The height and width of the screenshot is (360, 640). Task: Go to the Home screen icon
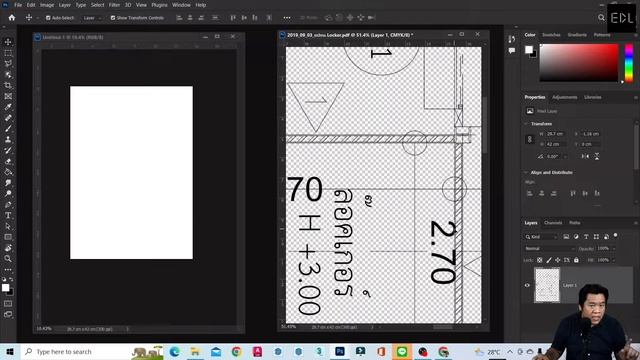12,18
